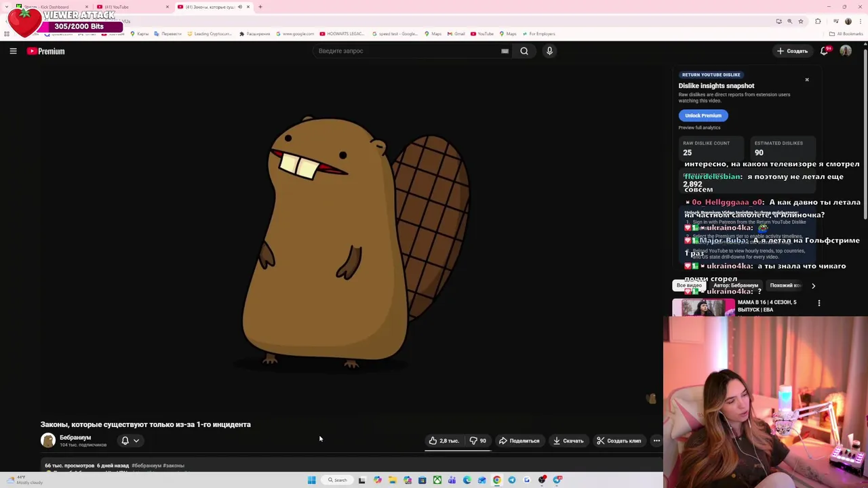The width and height of the screenshot is (868, 488).
Task: Like the video (2,8 тыс.)
Action: pyautogui.click(x=444, y=441)
